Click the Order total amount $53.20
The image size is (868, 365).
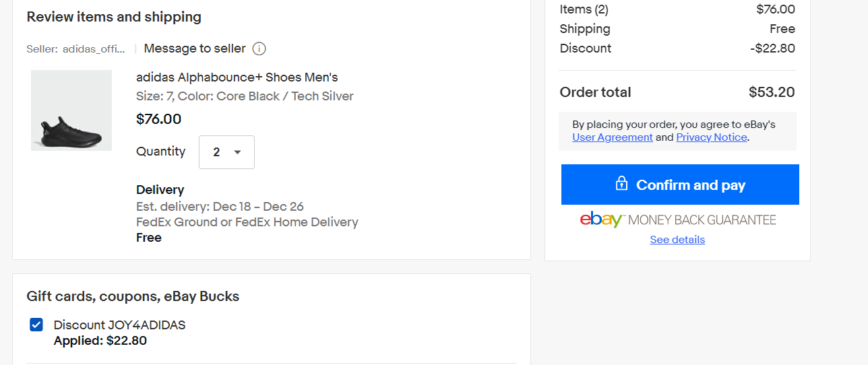point(772,92)
